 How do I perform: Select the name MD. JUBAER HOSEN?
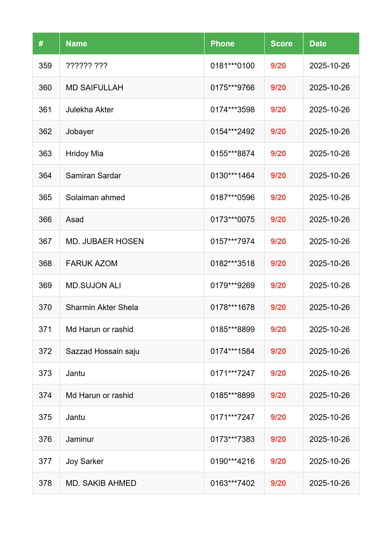click(105, 241)
